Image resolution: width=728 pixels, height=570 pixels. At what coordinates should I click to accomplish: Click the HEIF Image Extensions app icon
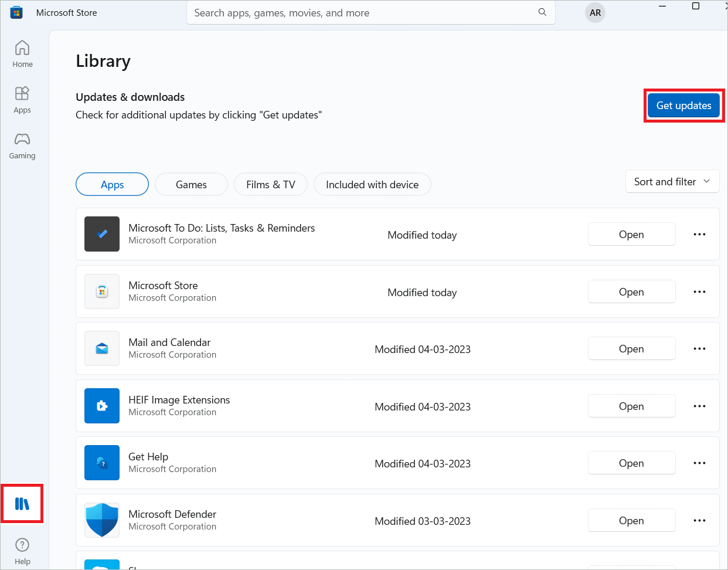tap(102, 406)
